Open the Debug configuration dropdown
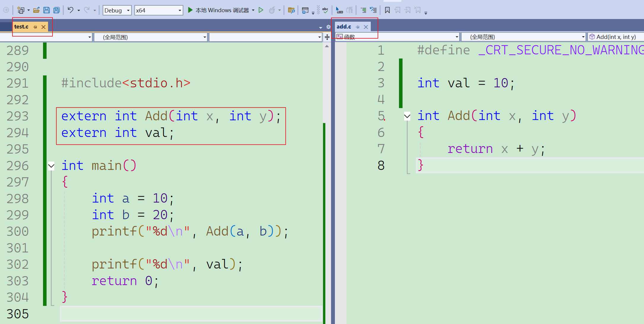The image size is (644, 324). 128,10
